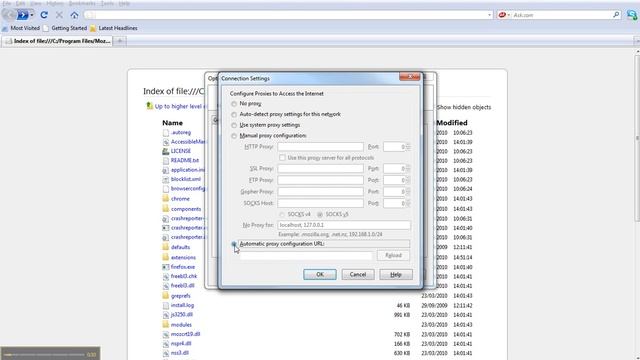The image size is (640, 360).
Task: Click the install.log file icon
Action: [165, 305]
